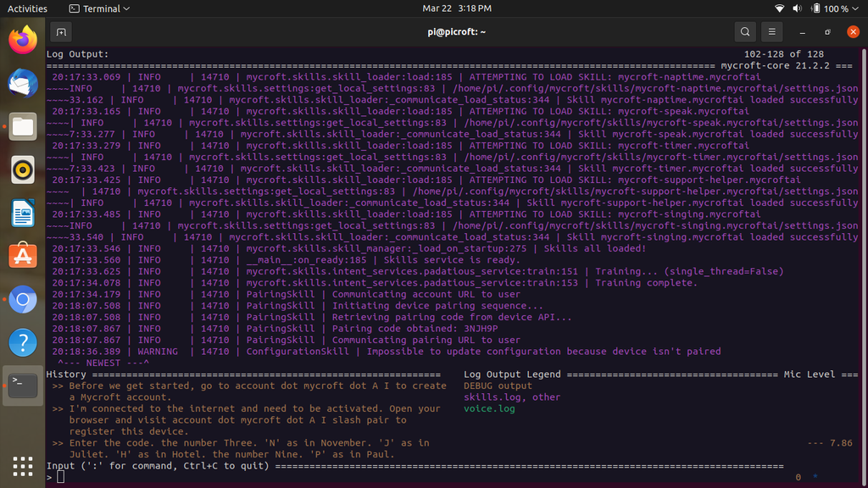Screen dimensions: 868x488
Task: Open Firefox from the dock
Action: [23, 40]
